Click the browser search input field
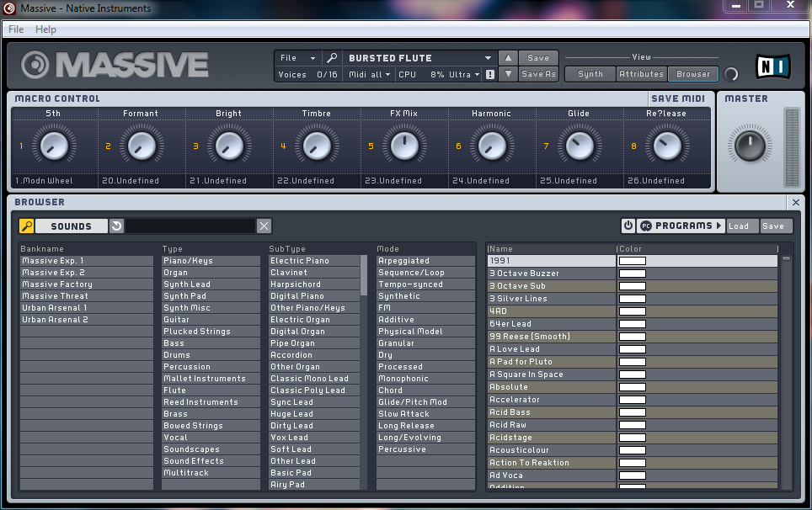 [x=190, y=226]
